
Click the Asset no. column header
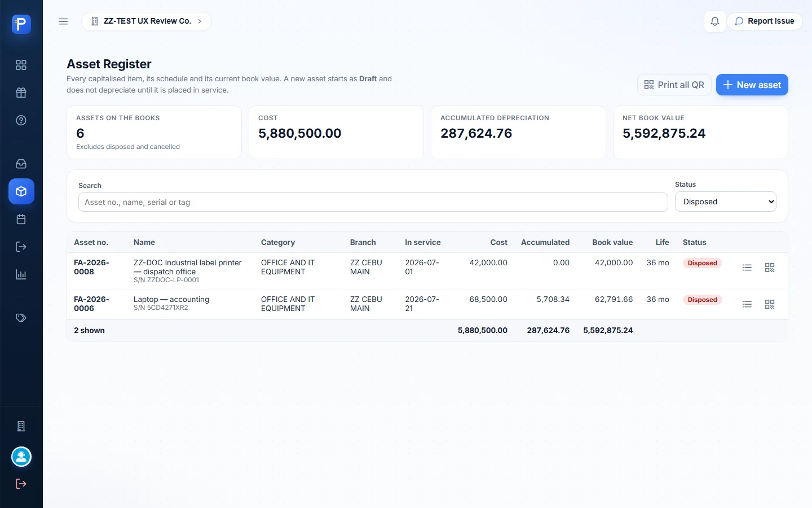(91, 242)
